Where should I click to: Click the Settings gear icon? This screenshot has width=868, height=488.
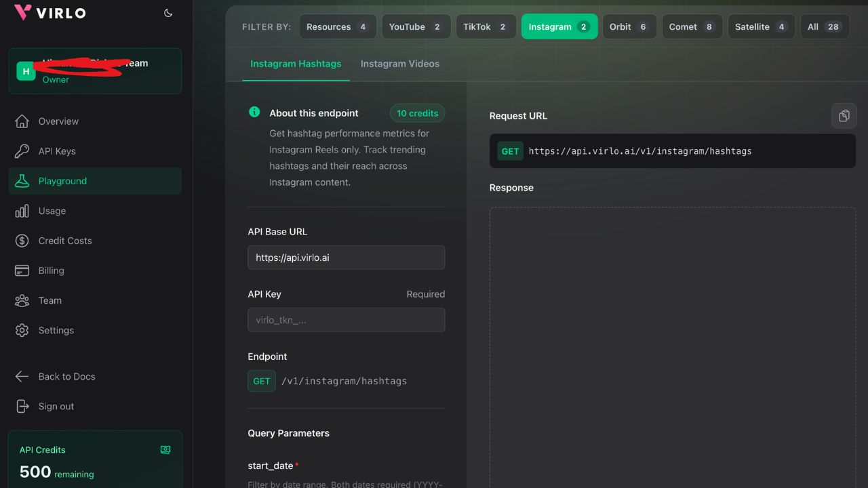[x=22, y=330]
